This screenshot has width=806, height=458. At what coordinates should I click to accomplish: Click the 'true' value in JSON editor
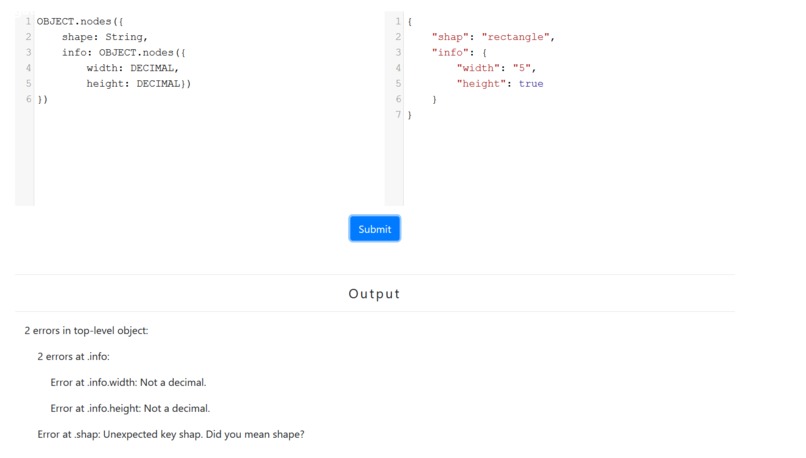coord(530,83)
